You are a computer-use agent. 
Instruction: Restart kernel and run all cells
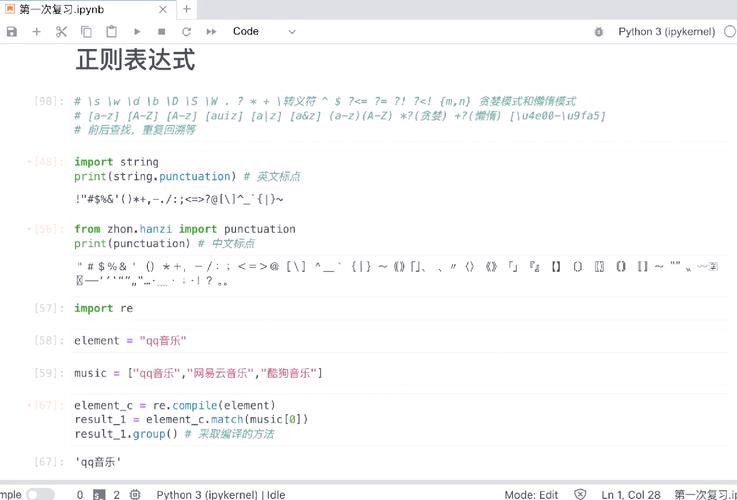point(212,31)
